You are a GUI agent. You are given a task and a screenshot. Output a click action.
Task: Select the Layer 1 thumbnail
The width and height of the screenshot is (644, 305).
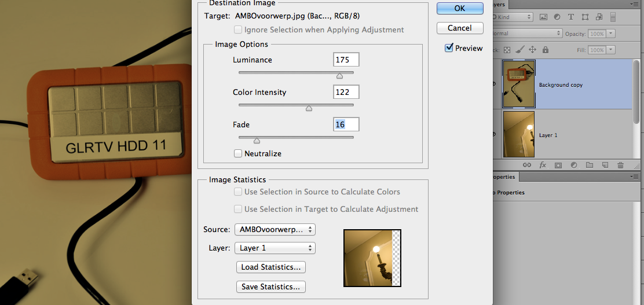coord(519,134)
